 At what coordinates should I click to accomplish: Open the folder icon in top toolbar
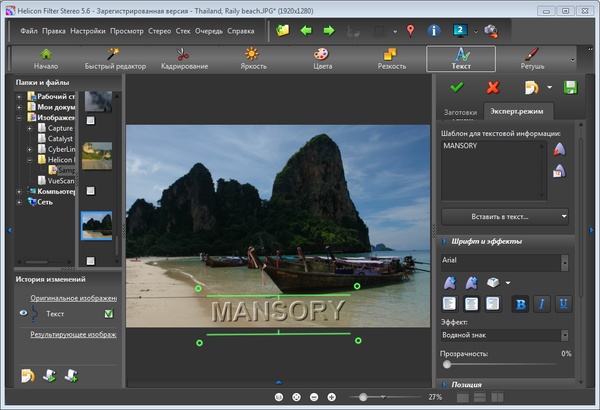(283, 30)
